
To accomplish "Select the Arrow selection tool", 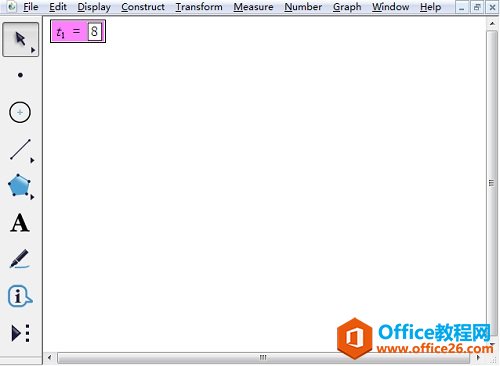I will tap(20, 39).
